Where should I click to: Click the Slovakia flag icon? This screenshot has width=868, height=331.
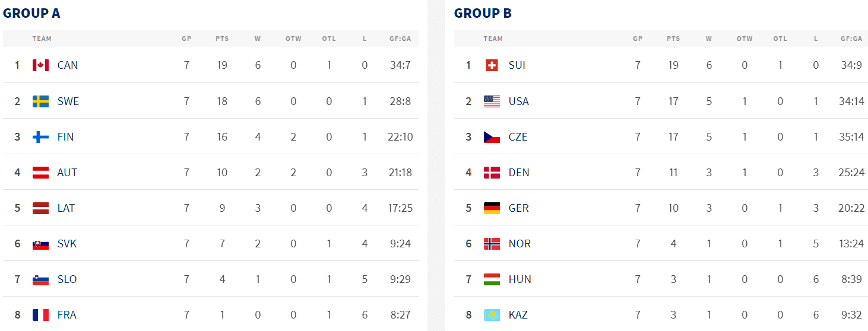[40, 244]
